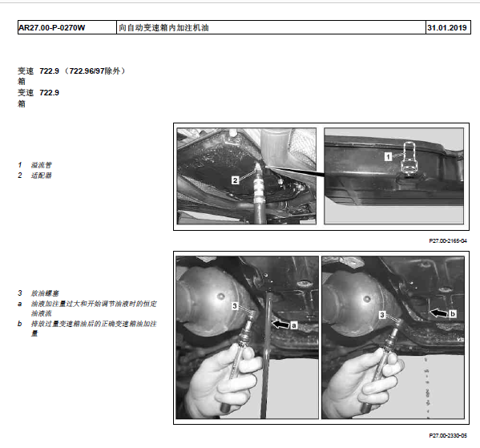This screenshot has width=480, height=448.
Task: Click legend item 3 放油螺塞
Action: coord(38,293)
